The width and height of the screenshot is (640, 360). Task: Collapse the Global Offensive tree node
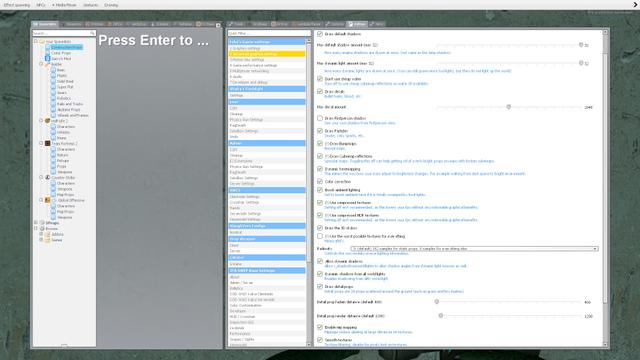(41, 200)
